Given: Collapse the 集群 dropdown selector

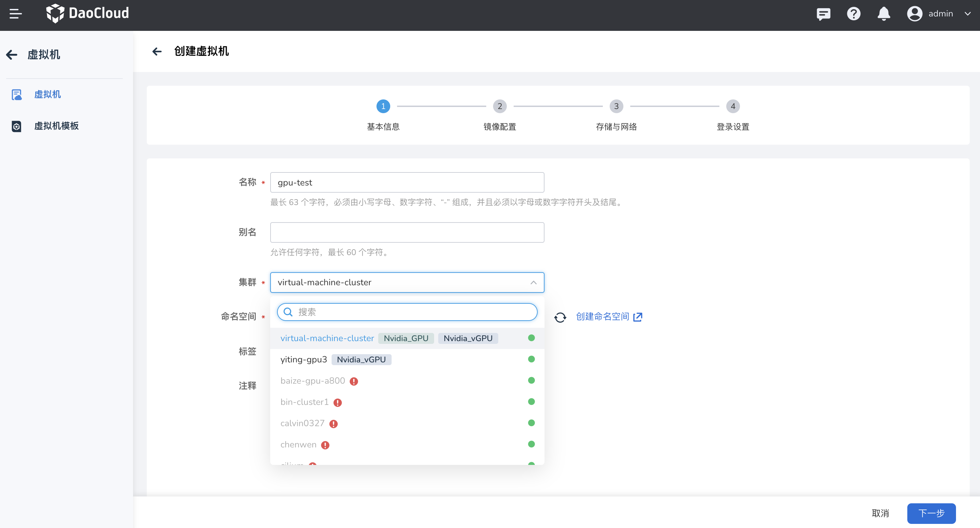Looking at the screenshot, I should pos(407,283).
